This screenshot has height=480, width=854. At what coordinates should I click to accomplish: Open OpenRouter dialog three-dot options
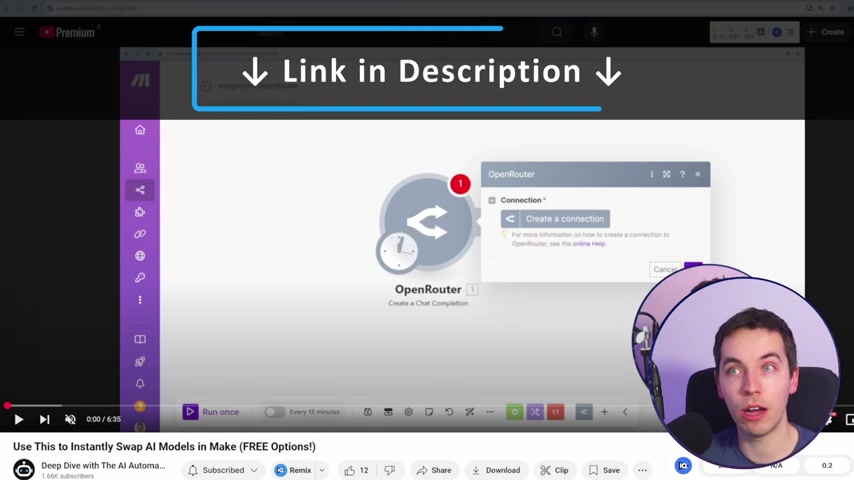(651, 174)
